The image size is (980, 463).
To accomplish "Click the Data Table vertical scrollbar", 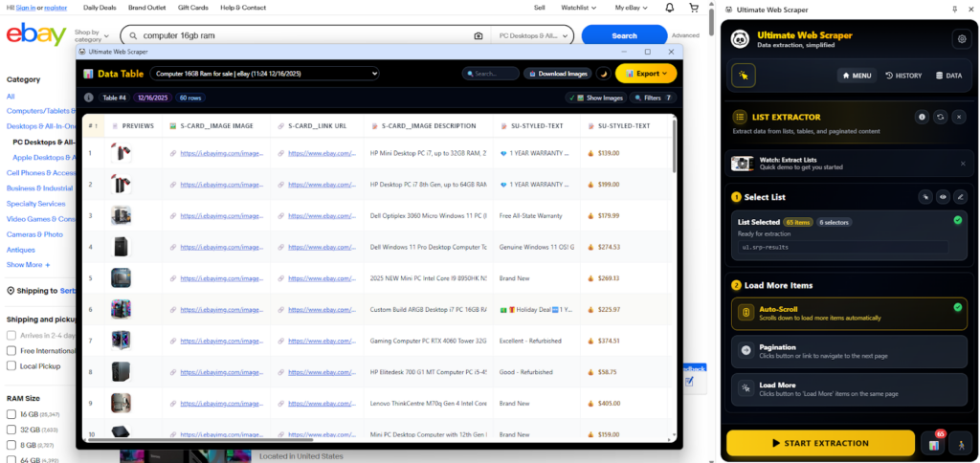I will [674, 146].
